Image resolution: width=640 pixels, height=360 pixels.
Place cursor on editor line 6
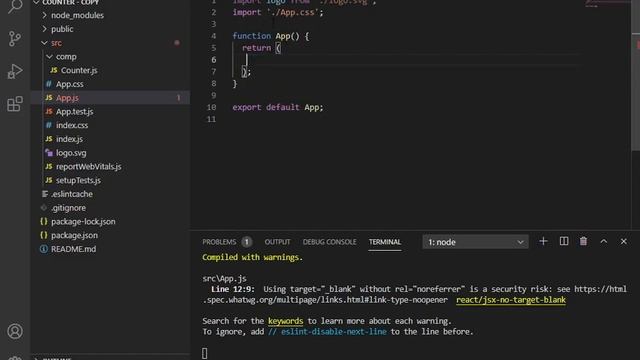[x=406, y=60]
